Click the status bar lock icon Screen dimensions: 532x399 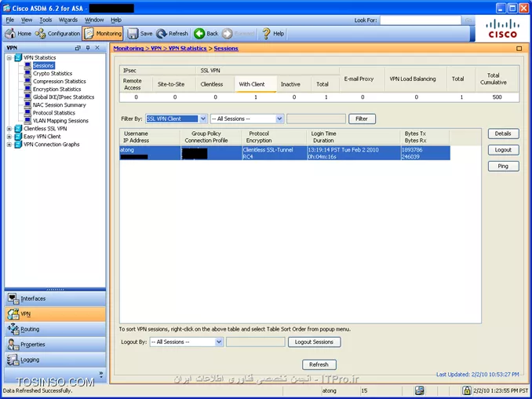pyautogui.click(x=467, y=390)
